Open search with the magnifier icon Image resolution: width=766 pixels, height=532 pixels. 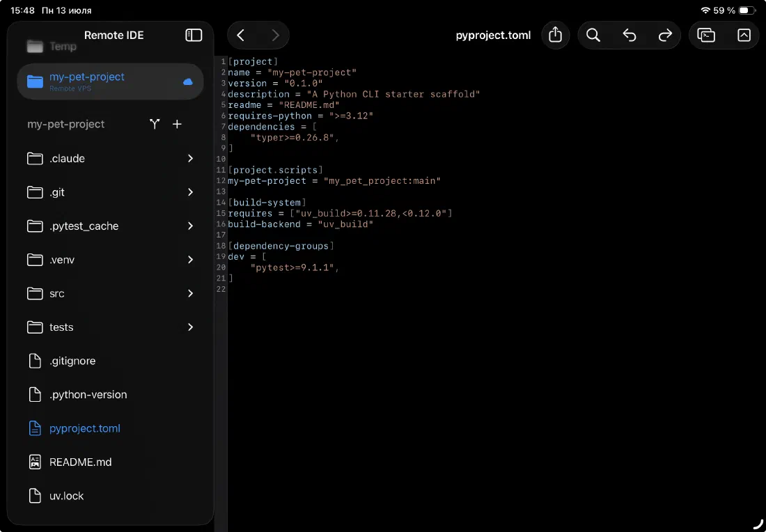point(593,36)
